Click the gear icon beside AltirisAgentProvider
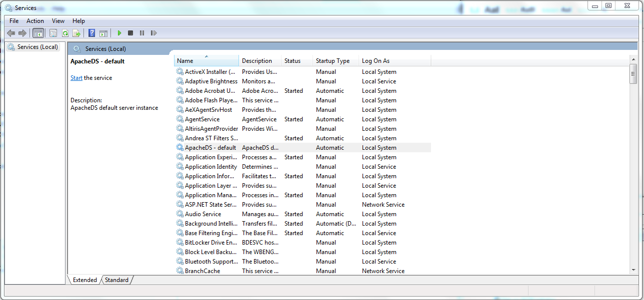 [x=180, y=129]
